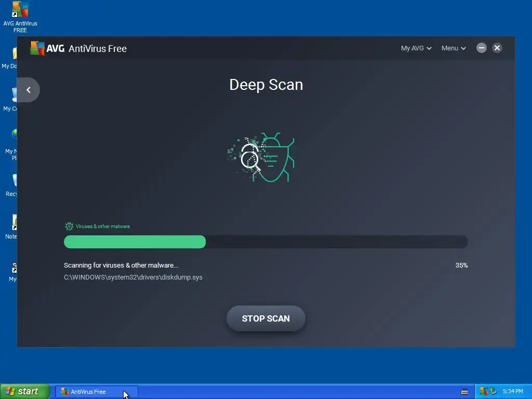This screenshot has width=532, height=399.
Task: Click the keyboard icon on the taskbar
Action: click(464, 392)
